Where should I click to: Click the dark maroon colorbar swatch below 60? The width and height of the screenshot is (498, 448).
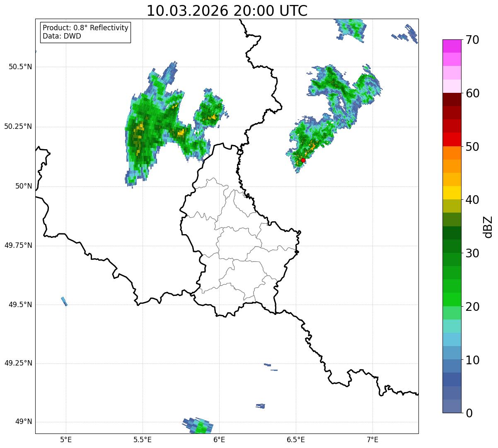(x=452, y=99)
